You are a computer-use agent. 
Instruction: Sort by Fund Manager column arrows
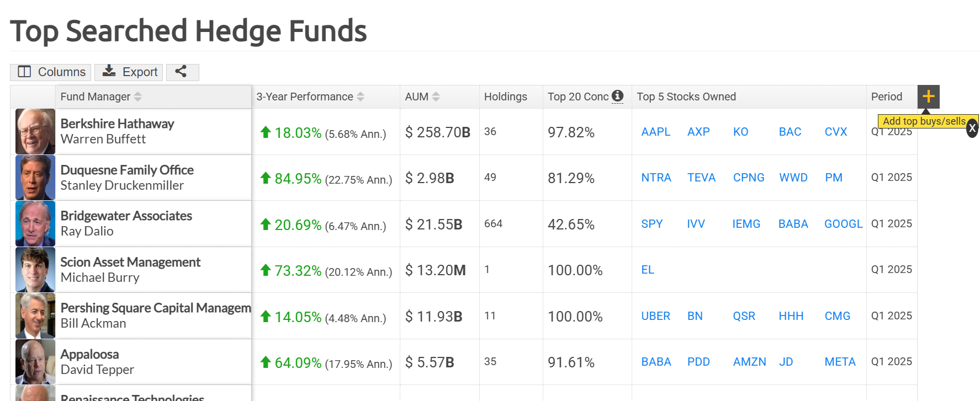137,97
